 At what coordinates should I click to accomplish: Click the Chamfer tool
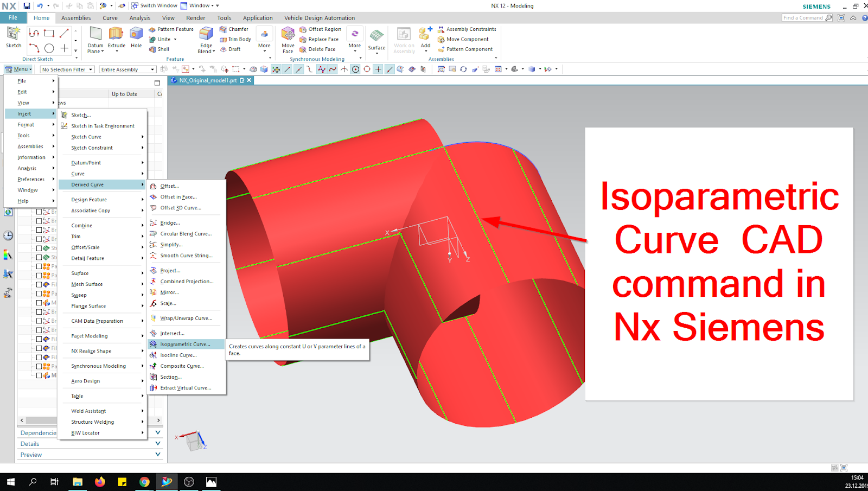(x=234, y=29)
